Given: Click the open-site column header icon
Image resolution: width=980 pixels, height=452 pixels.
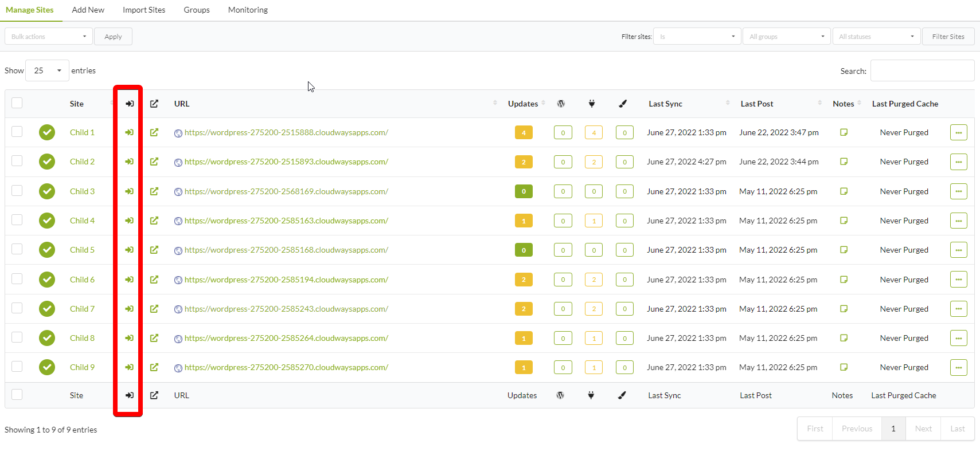Looking at the screenshot, I should point(154,104).
